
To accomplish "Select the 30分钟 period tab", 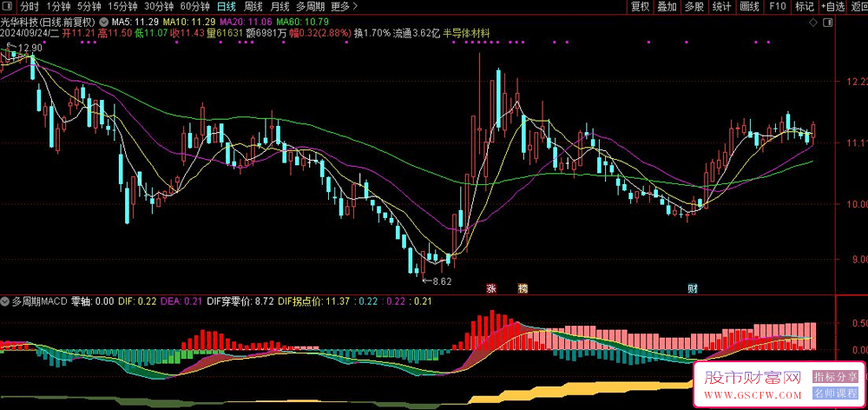I will click(x=158, y=7).
